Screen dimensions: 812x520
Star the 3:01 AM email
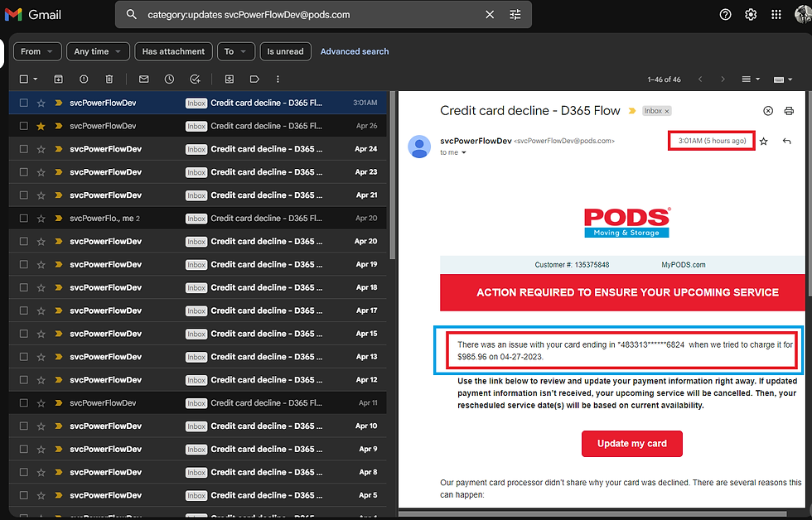coord(41,103)
